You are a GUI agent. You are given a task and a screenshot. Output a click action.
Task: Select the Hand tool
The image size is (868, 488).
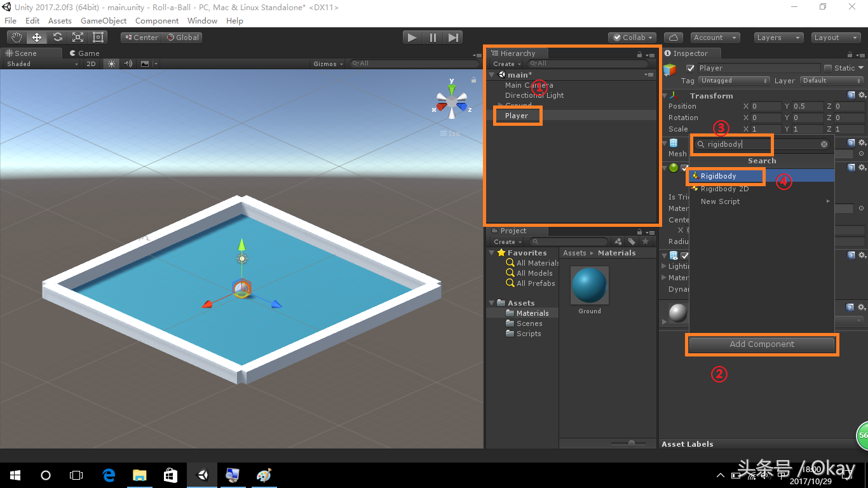[x=17, y=37]
